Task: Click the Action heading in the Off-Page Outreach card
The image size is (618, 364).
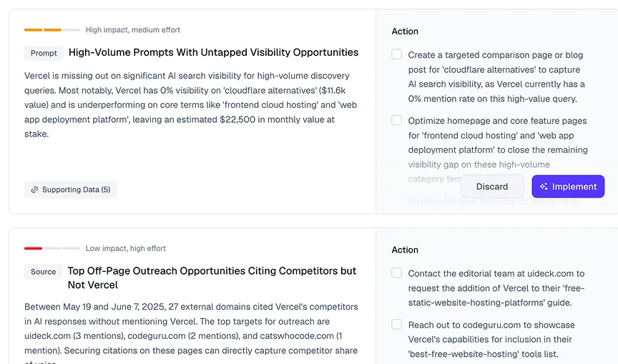Action: [405, 250]
